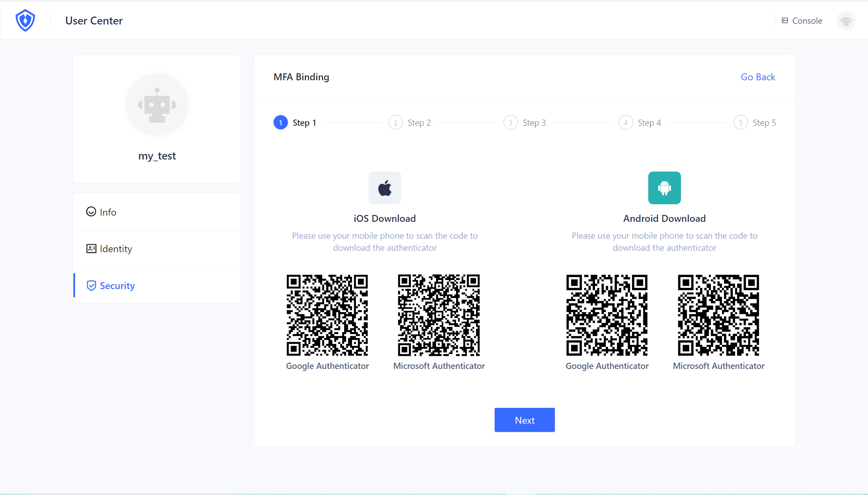Click the Go Back link
The height and width of the screenshot is (495, 868).
point(758,77)
